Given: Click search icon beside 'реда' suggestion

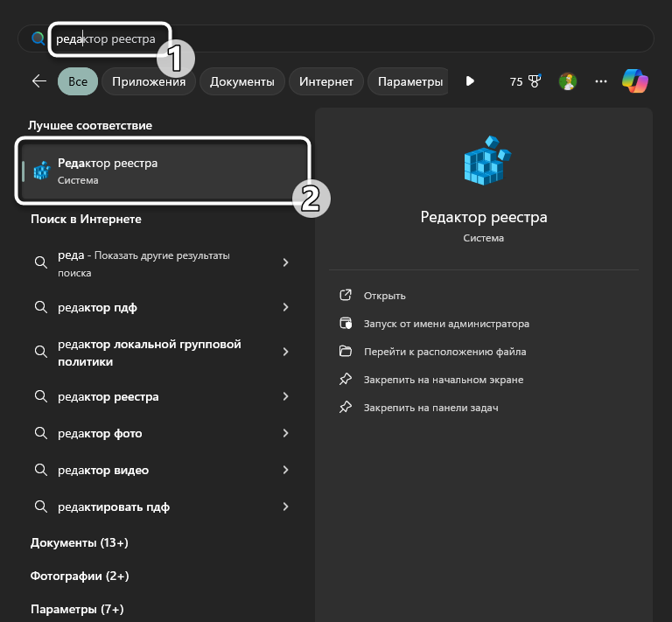Looking at the screenshot, I should [41, 262].
